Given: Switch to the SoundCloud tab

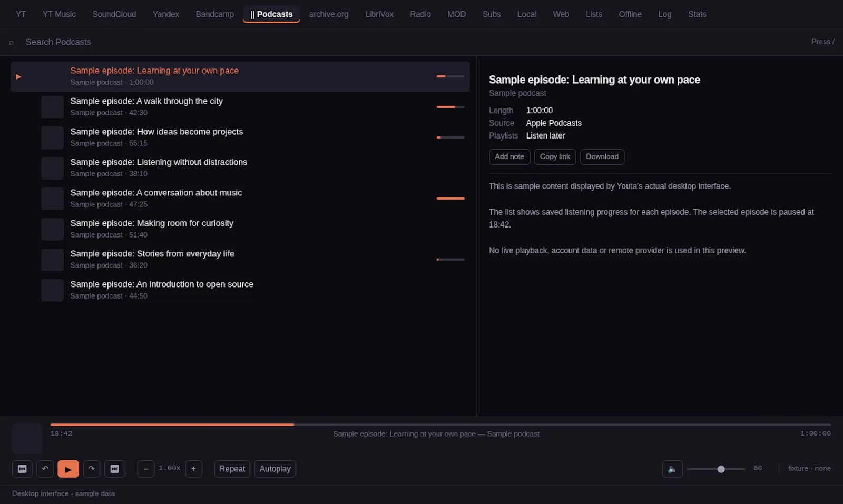Looking at the screenshot, I should coord(114,14).
